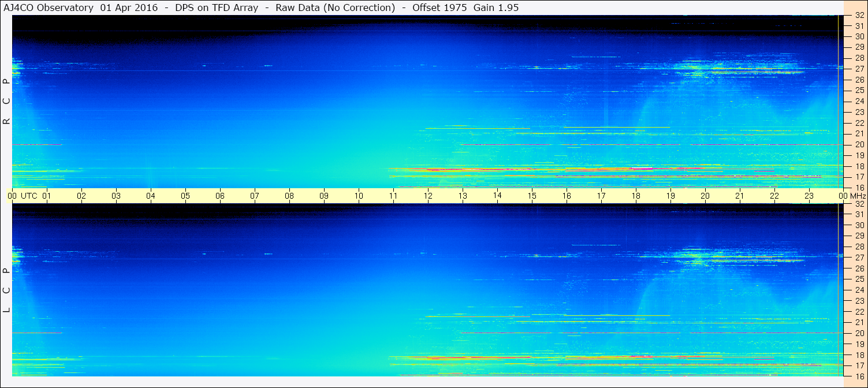868x388 pixels.
Task: Click the RCP panel's vertical axis label
Action: click(7, 102)
